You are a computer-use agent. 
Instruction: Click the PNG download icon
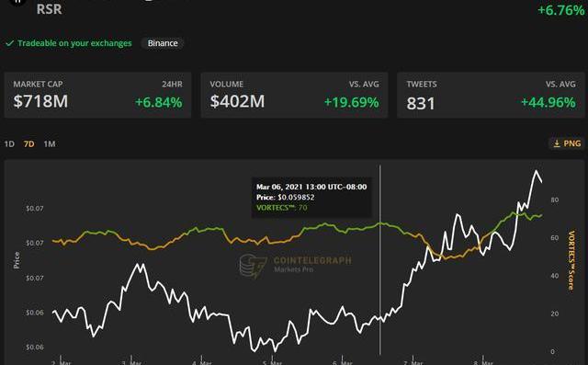pyautogui.click(x=557, y=143)
